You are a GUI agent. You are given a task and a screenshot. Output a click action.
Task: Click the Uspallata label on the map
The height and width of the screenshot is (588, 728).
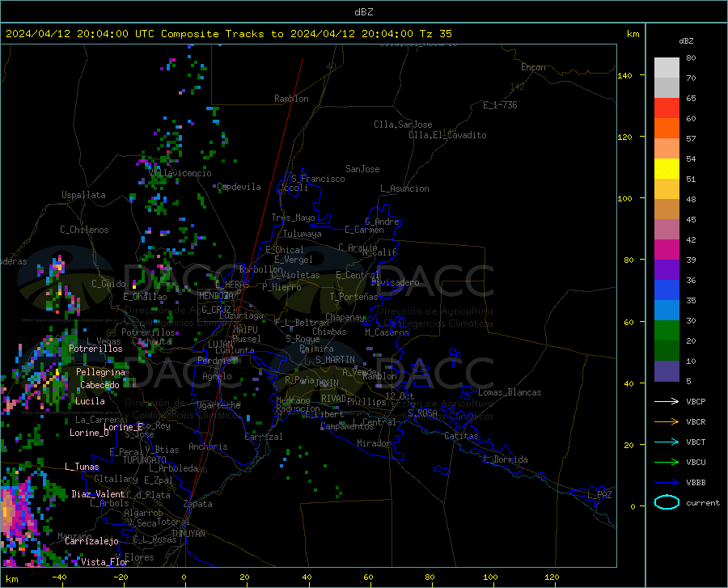(83, 195)
